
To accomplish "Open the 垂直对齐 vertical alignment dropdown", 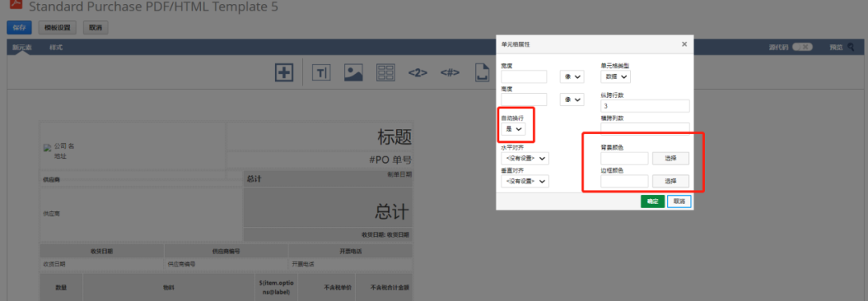I will [525, 181].
